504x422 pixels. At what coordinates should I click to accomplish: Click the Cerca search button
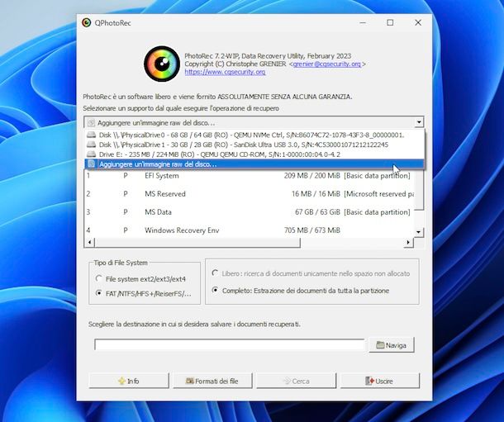(x=296, y=381)
